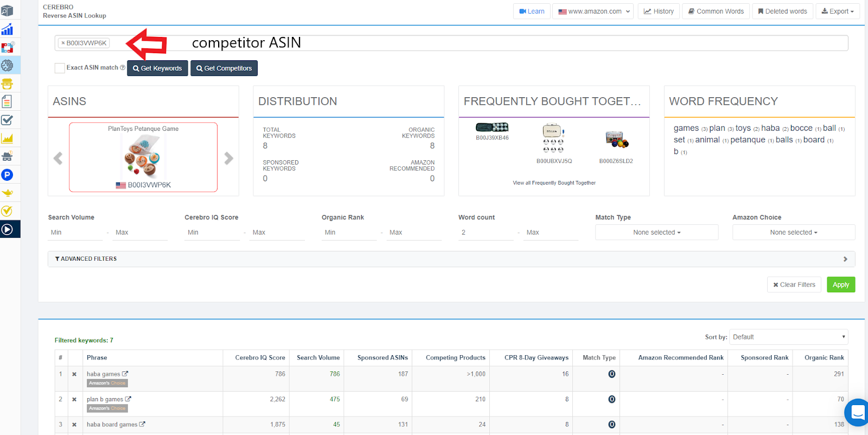The image size is (868, 435).
Task: Open the live chat bubble icon
Action: (x=858, y=413)
